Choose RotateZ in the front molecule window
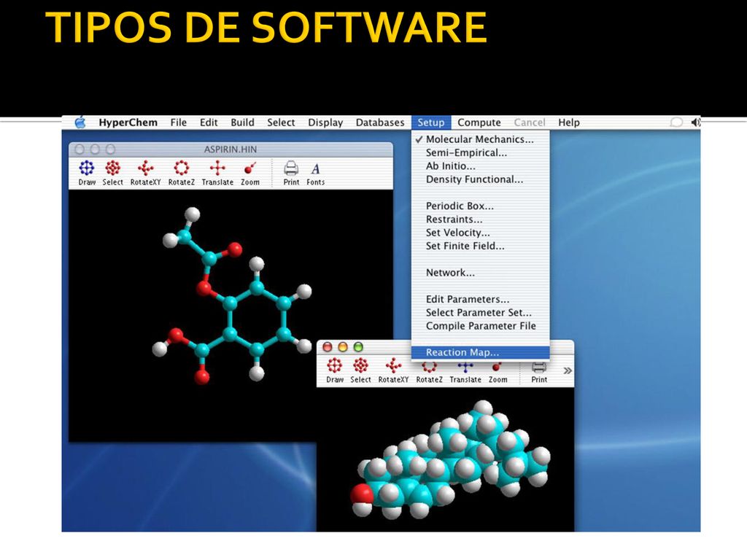This screenshot has width=747, height=560. 429,370
